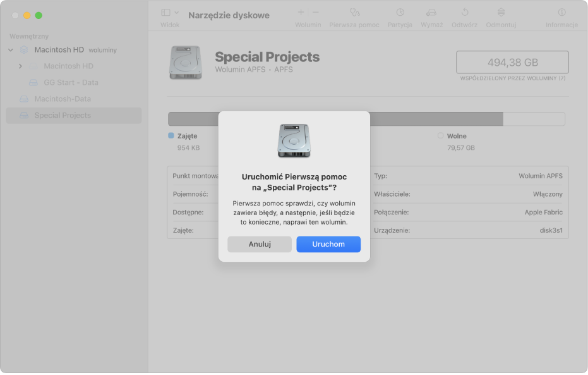Click the blue Zajęte color swatch

(x=171, y=135)
